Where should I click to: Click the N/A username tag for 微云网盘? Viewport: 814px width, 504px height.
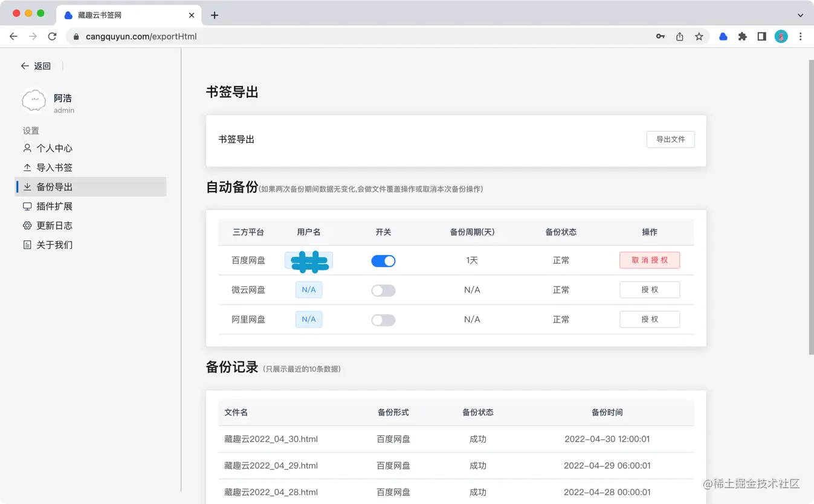coord(309,289)
